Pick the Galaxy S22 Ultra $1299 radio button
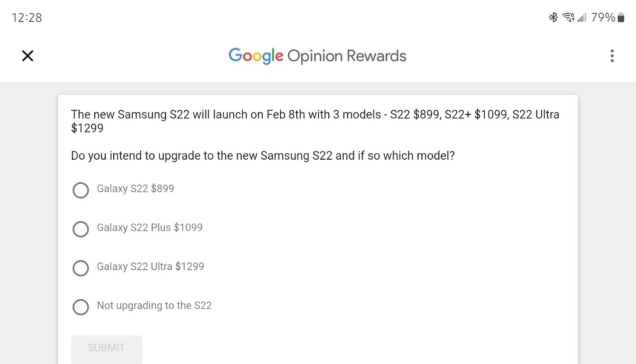636x364 pixels. coord(80,268)
